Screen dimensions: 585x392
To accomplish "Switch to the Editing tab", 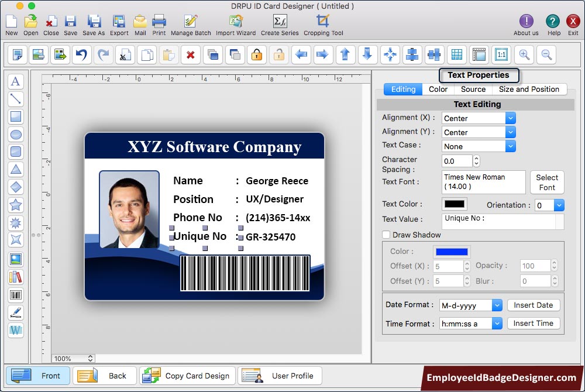I will click(x=403, y=89).
